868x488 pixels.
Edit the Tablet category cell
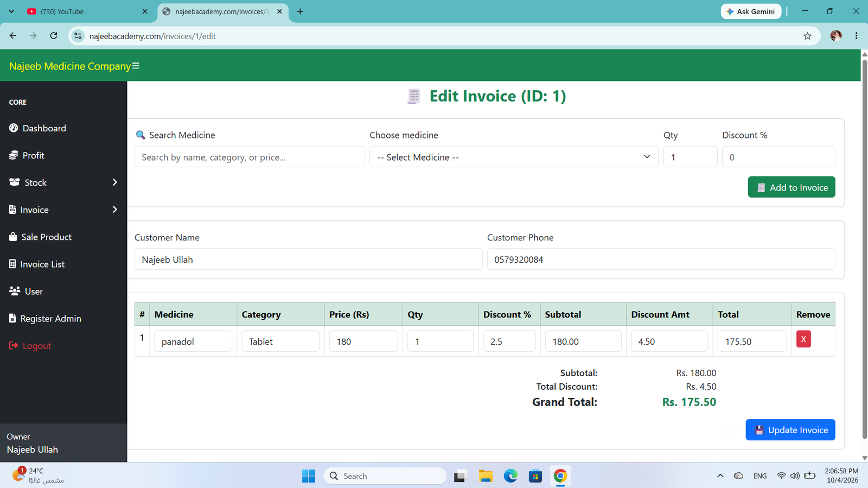tap(280, 341)
